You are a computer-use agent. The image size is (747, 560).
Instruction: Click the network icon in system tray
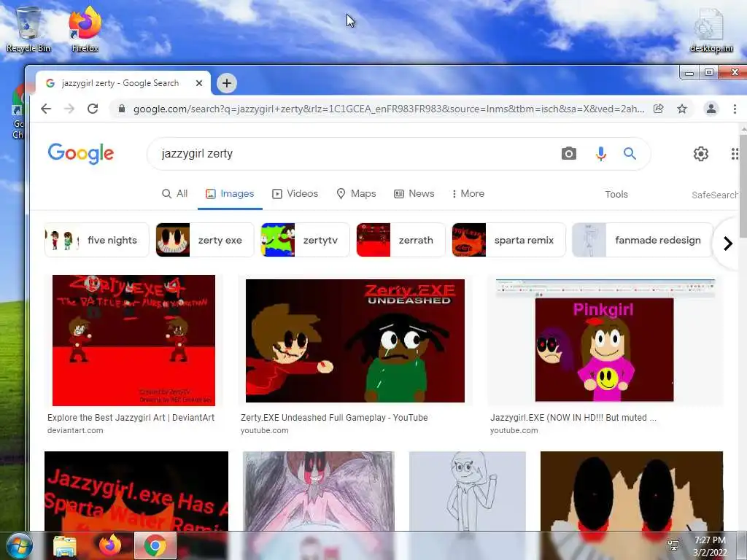click(673, 545)
